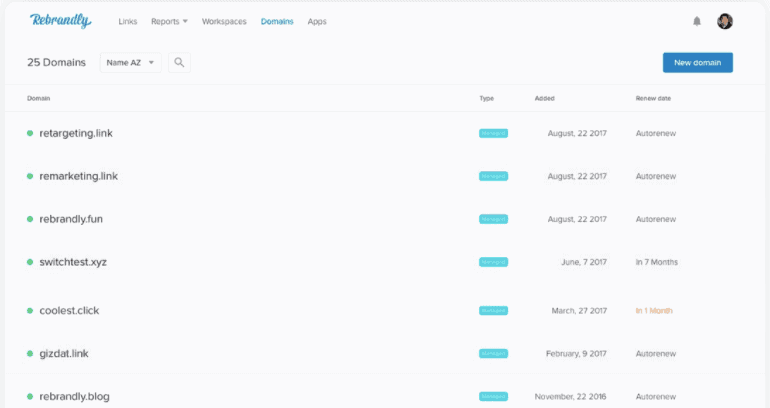
Task: Click the New domain button
Action: tap(698, 62)
